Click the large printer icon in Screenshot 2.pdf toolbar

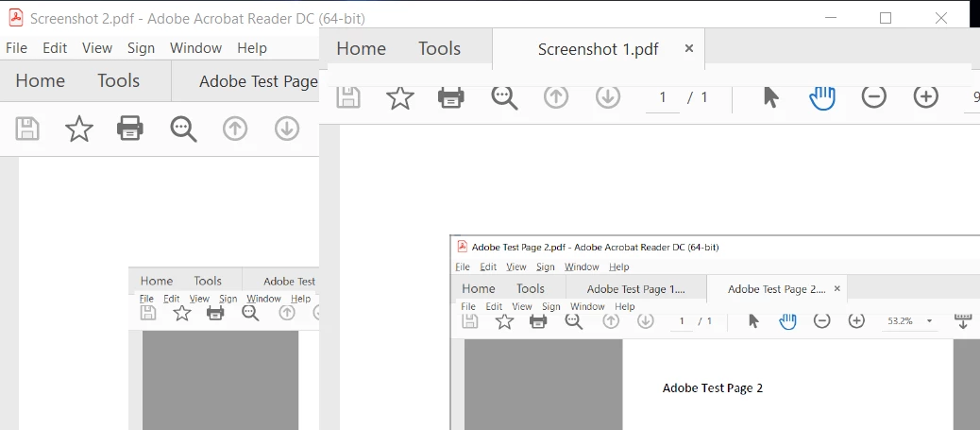(x=130, y=129)
